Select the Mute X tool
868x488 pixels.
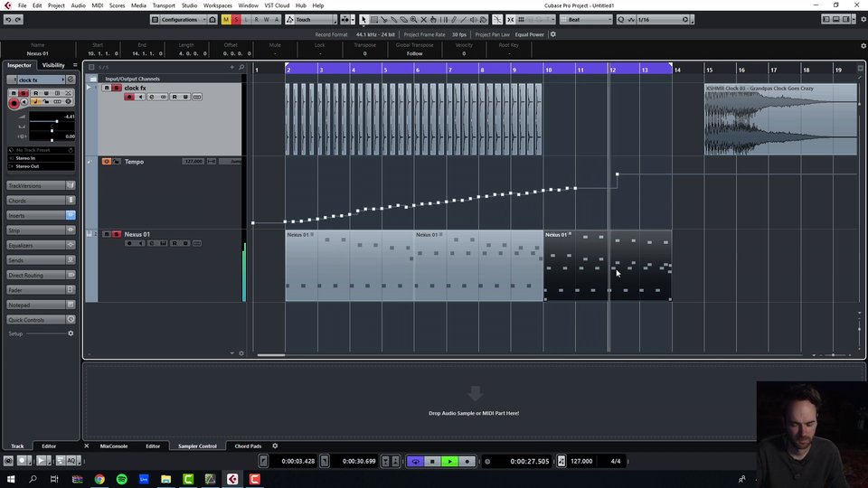coord(423,19)
